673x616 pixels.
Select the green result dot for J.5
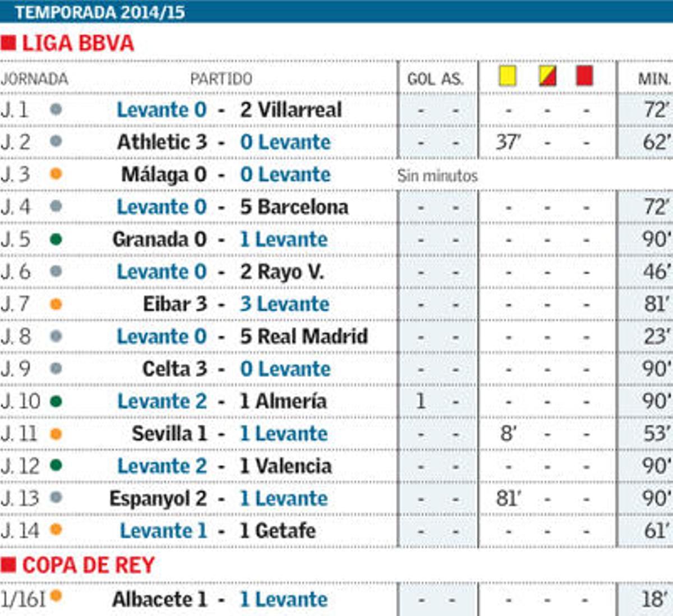click(56, 240)
